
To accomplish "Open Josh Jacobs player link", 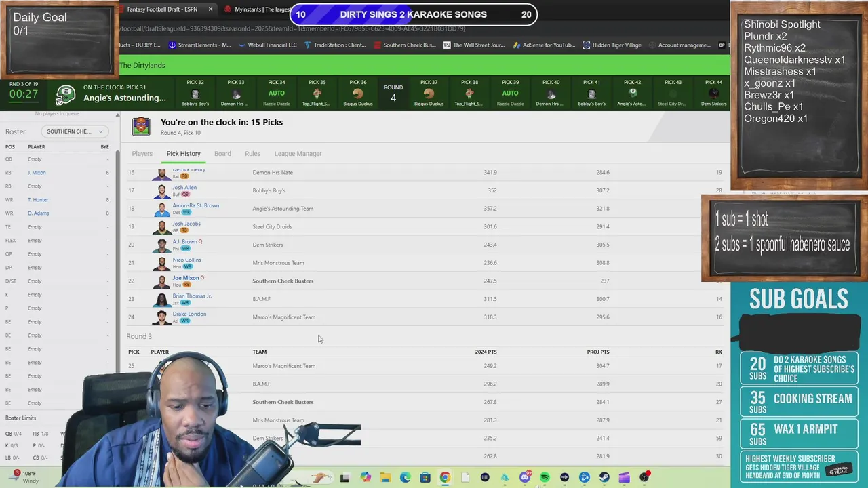I will (x=186, y=224).
